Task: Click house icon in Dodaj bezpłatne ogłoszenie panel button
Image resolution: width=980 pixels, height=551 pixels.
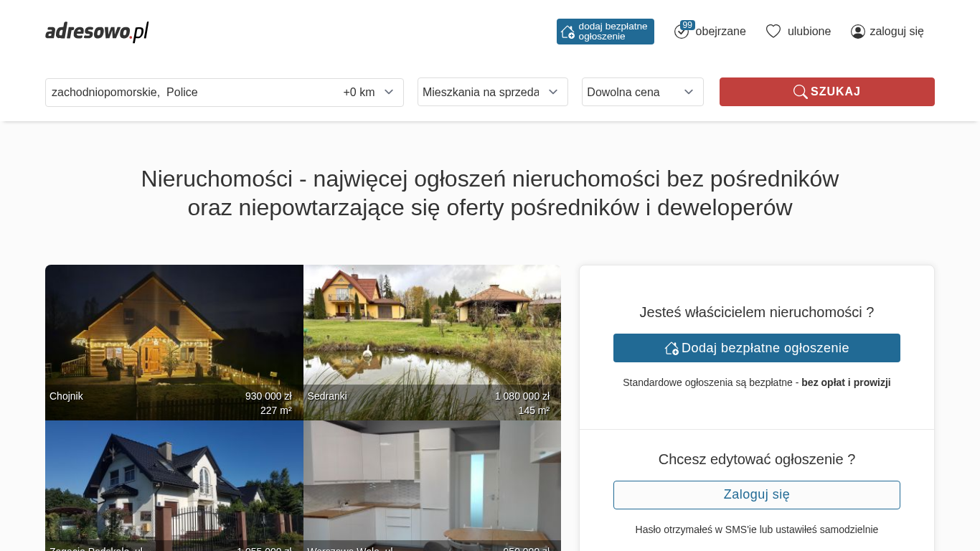Action: click(672, 348)
